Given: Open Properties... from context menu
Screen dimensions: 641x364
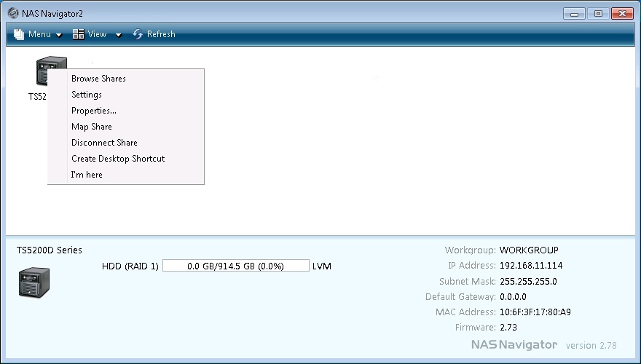Looking at the screenshot, I should (126, 111).
